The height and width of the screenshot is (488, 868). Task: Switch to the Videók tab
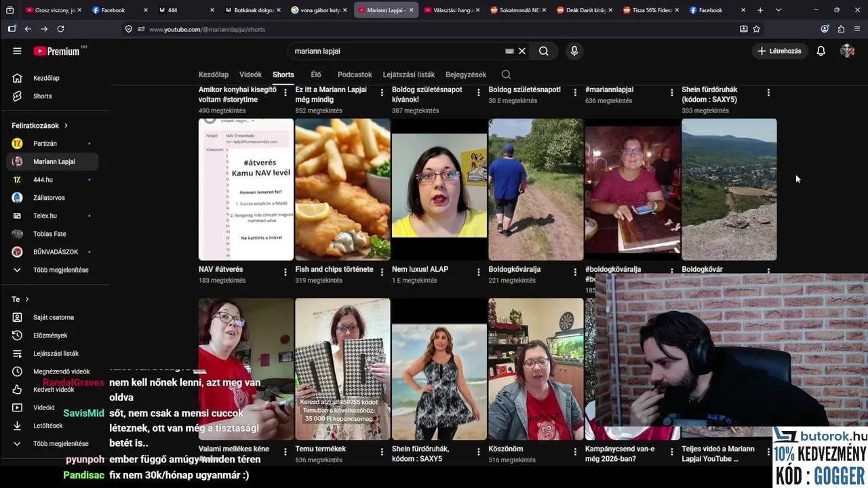[250, 75]
